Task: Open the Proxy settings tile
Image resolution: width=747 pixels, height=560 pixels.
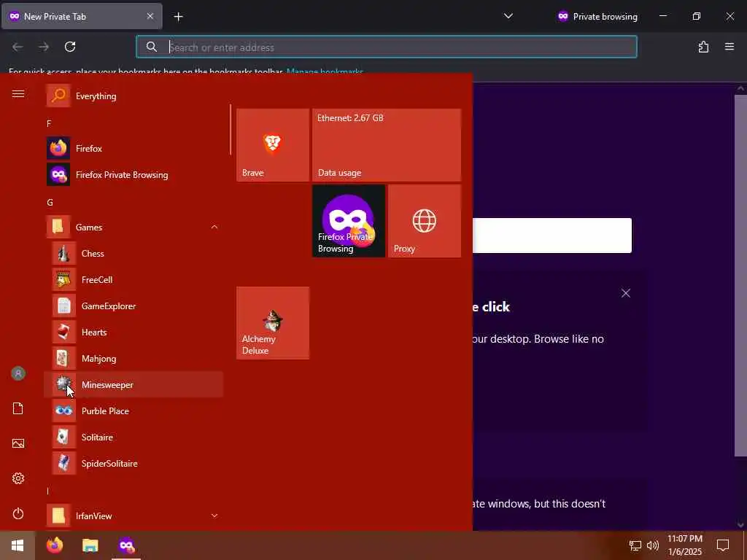Action: (425, 221)
